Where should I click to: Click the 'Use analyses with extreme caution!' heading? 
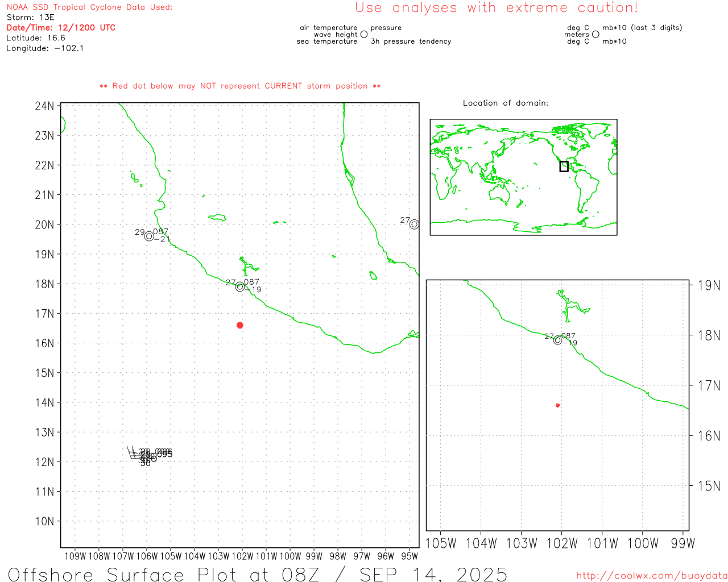pos(497,8)
